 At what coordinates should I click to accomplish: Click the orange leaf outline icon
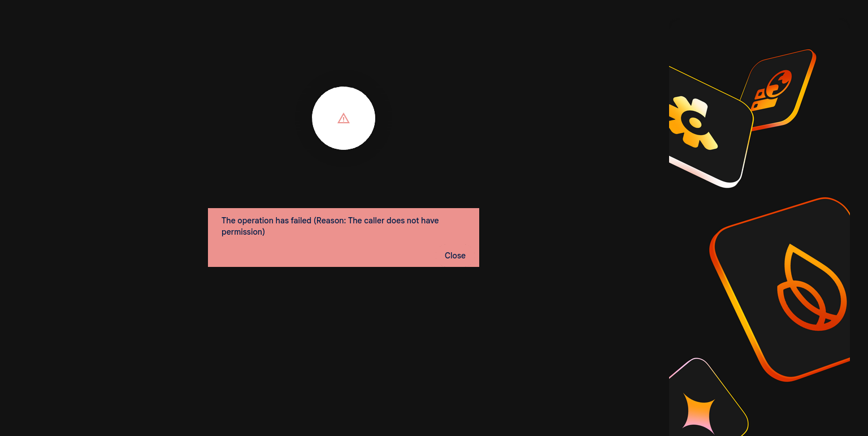(811, 288)
